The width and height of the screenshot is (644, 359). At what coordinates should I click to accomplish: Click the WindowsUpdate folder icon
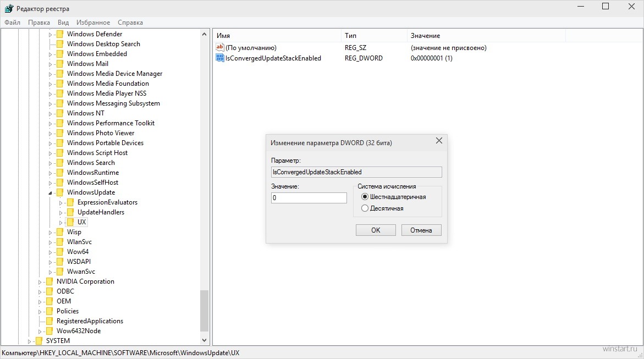pyautogui.click(x=60, y=192)
